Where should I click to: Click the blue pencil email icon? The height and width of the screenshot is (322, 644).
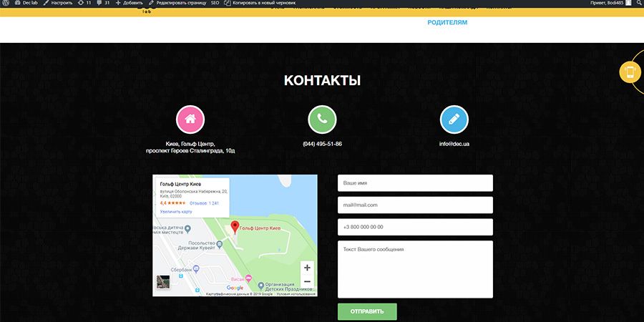click(x=454, y=119)
